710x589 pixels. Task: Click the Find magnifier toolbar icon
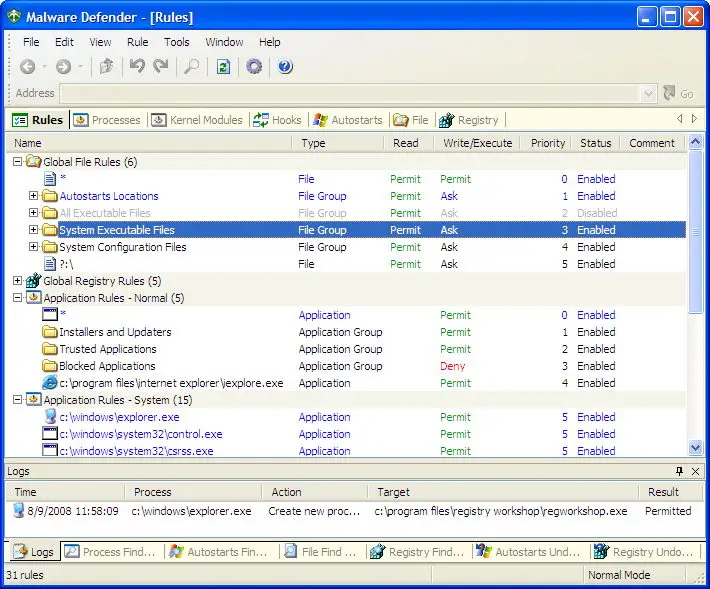coord(190,67)
